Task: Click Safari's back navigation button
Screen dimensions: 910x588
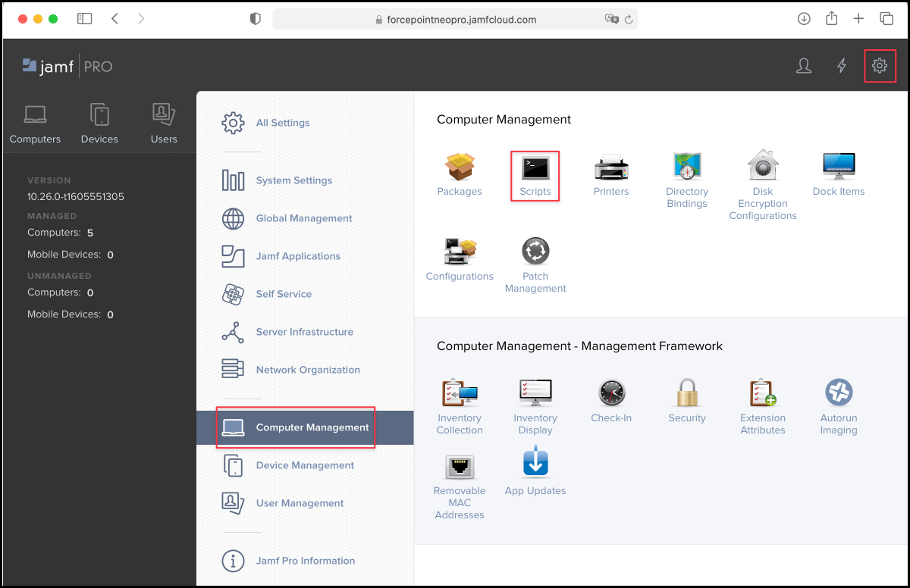Action: (x=115, y=19)
